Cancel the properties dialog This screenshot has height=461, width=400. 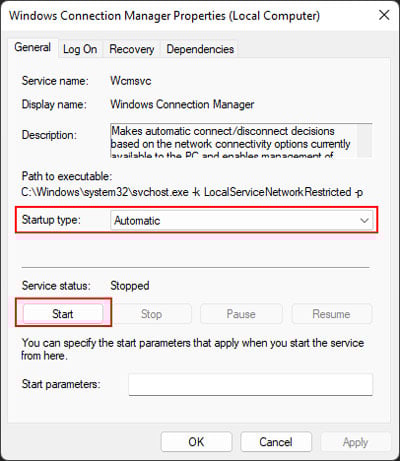(276, 442)
